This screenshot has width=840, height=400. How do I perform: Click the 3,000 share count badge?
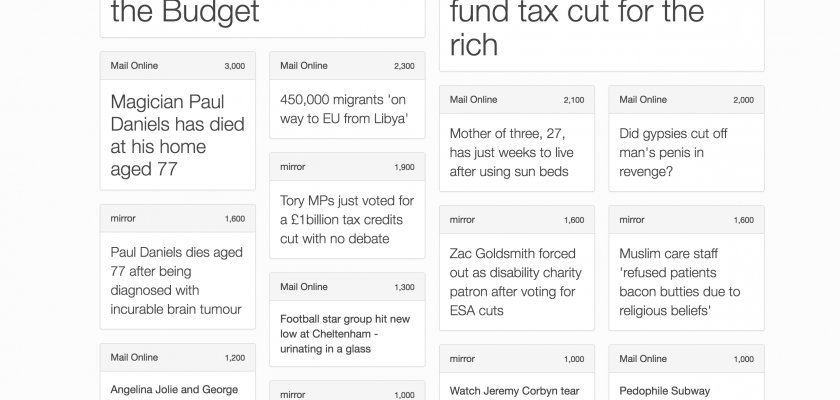[x=234, y=66]
